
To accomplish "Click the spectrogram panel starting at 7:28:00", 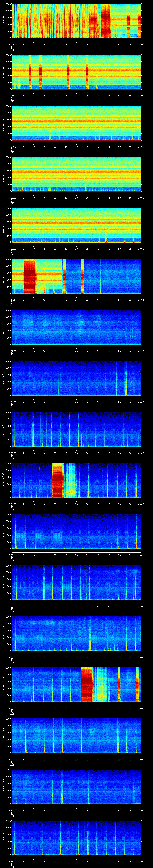I will (76, 174).
